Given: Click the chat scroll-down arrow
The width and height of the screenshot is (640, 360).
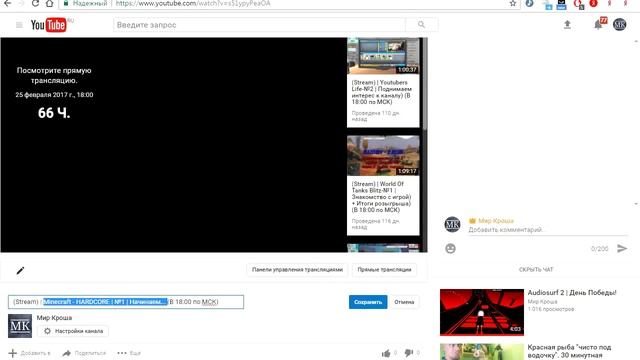Looking at the screenshot, I should point(636,204).
